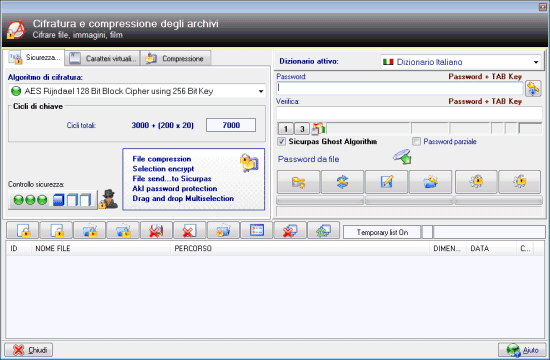
Task: Click the 3000 + (200 x 20) formula text
Action: (x=162, y=125)
